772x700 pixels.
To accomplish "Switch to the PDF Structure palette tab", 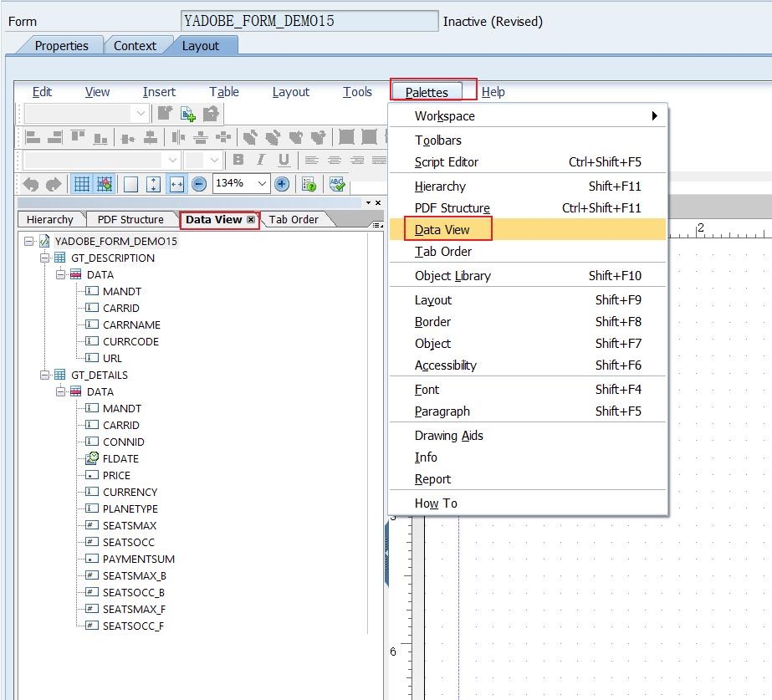I will (130, 220).
